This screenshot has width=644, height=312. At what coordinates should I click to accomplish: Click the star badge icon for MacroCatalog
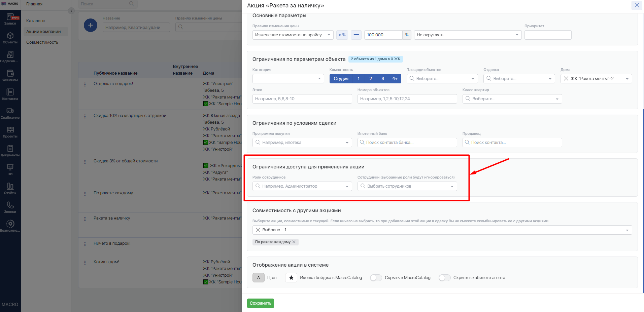(x=291, y=278)
